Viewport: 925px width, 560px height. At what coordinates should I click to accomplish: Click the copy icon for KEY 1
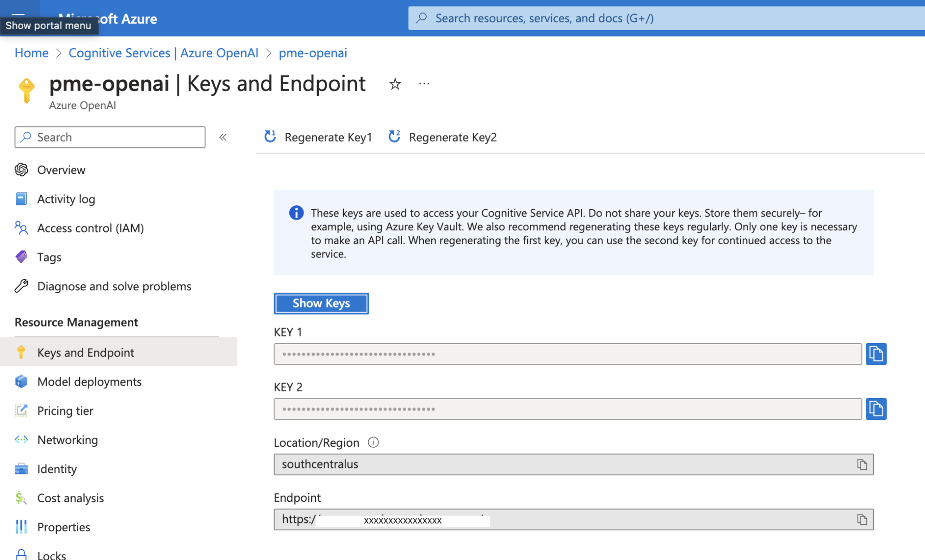877,353
